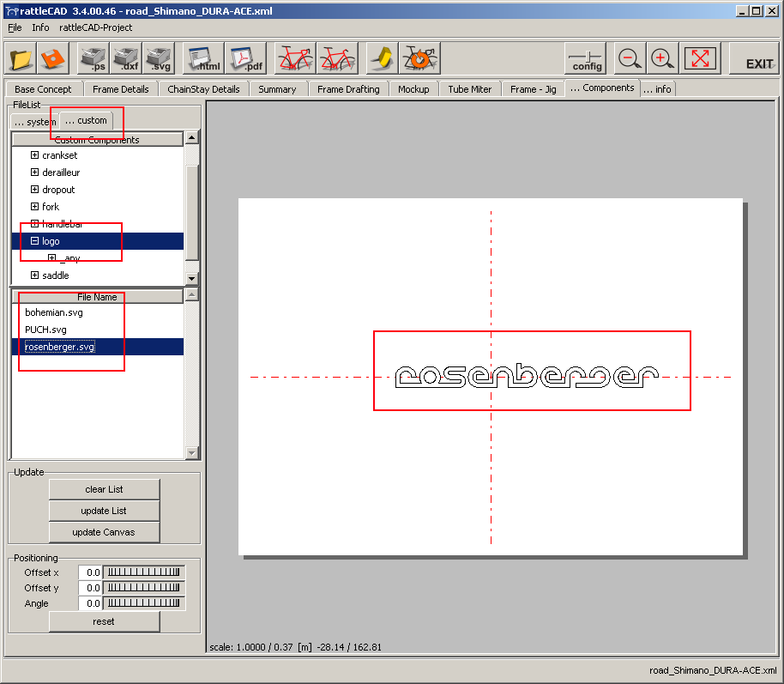784x684 pixels.
Task: Click the Offset y value field
Action: click(91, 588)
